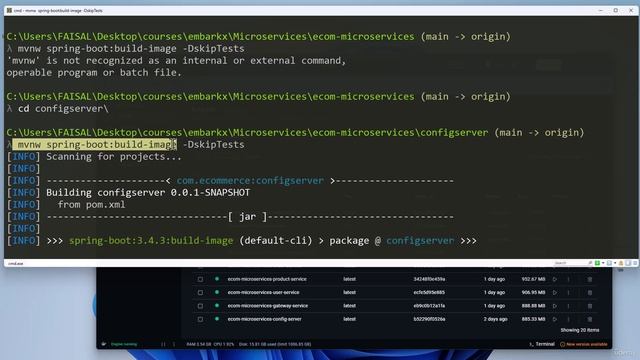
Task: Run the gateway-service image play icon
Action: point(554,306)
